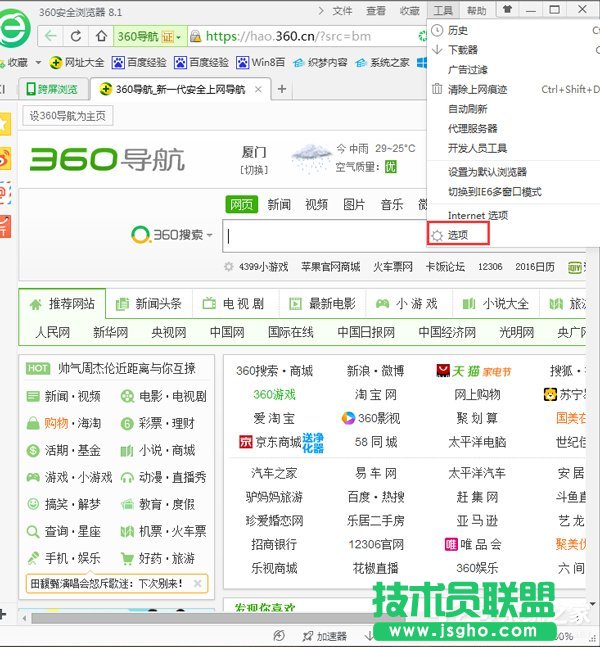This screenshot has width=600, height=647.
Task: Click 切换 to change city from 厦门
Action: point(254,169)
